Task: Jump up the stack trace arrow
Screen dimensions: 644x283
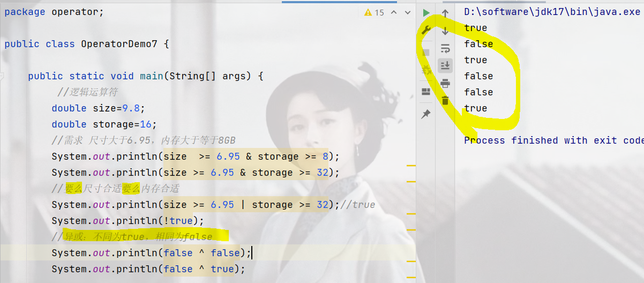Action: [x=445, y=13]
